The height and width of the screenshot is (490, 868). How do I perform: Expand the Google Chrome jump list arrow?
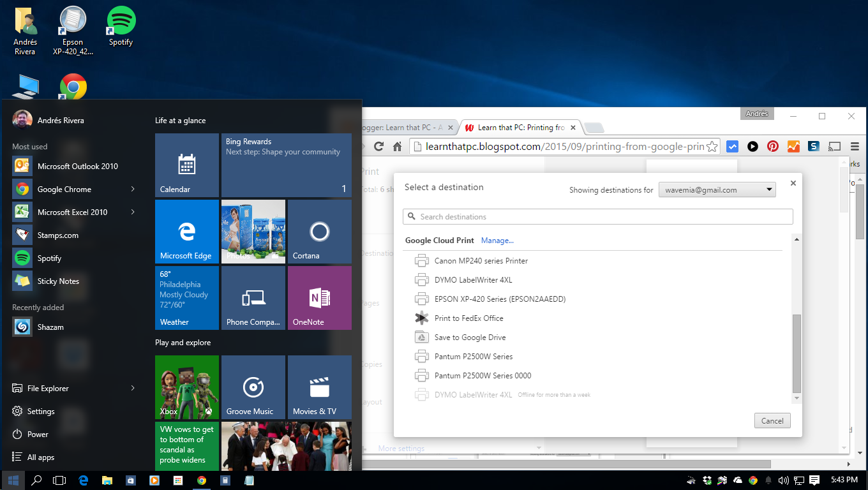pos(133,189)
